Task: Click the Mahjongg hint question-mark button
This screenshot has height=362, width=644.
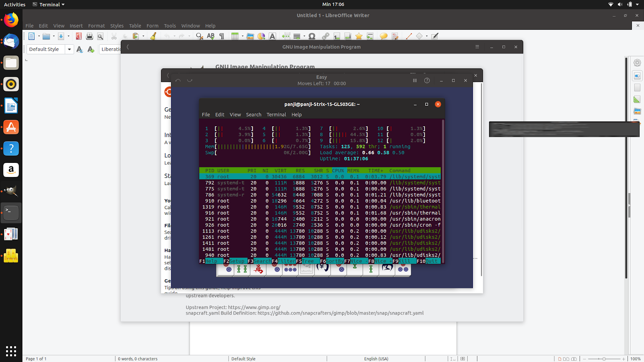Action: tap(427, 80)
